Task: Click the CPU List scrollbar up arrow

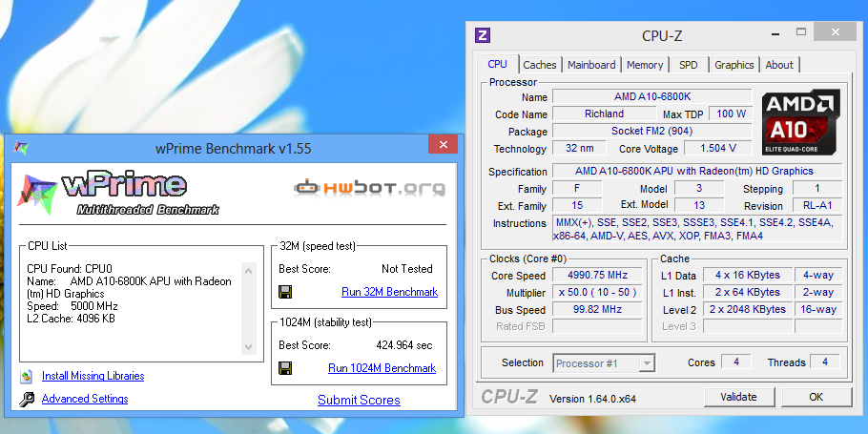Action: tap(248, 271)
